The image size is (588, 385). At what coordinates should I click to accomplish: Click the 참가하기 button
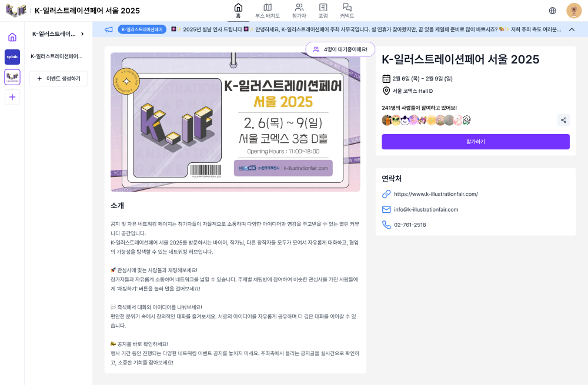[x=476, y=142]
